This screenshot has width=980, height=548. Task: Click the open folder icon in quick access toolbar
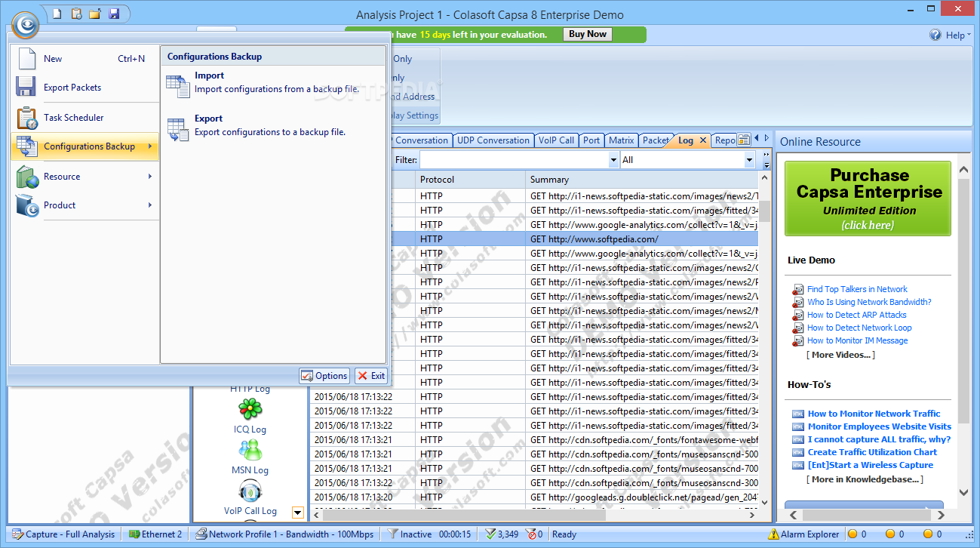(95, 14)
